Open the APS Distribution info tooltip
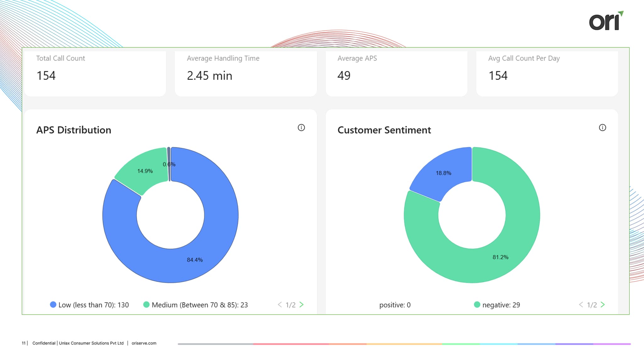The image size is (644, 362). (x=301, y=128)
